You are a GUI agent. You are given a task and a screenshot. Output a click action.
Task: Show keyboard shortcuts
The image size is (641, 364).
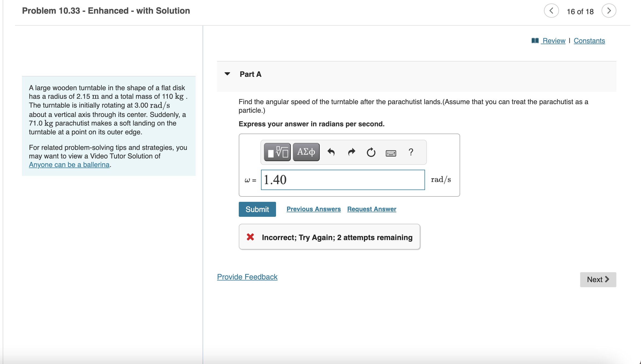pyautogui.click(x=391, y=153)
